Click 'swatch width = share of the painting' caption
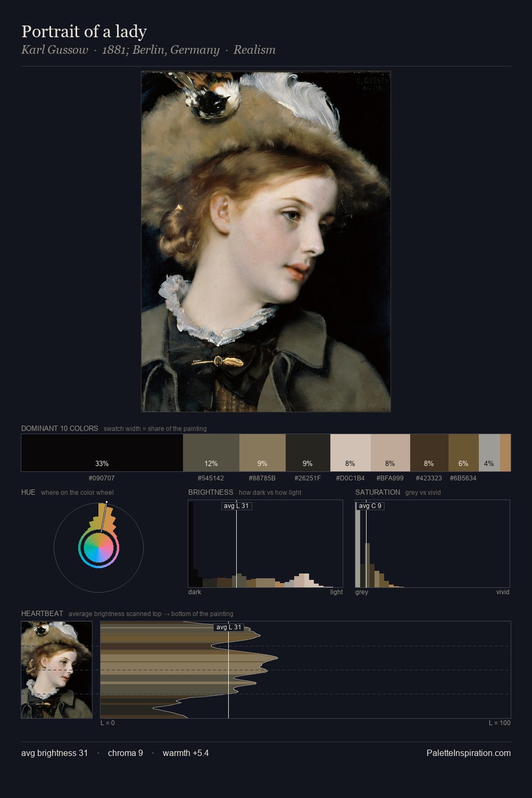 point(155,429)
